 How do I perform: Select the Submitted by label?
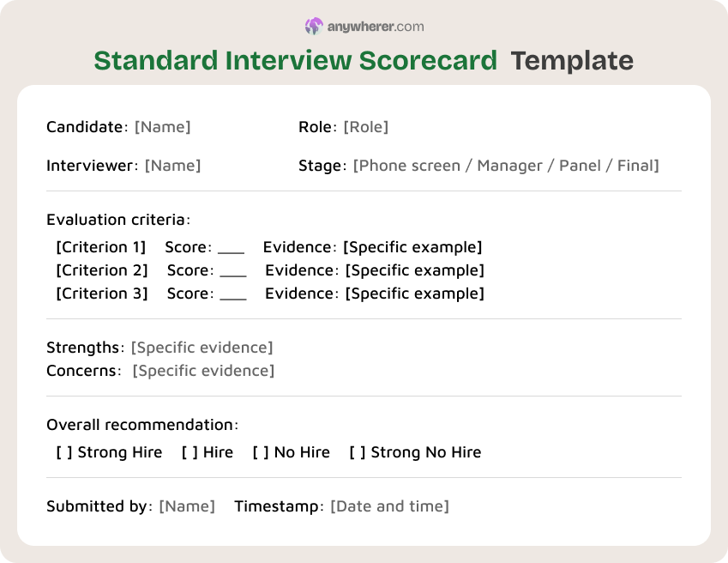click(99, 505)
